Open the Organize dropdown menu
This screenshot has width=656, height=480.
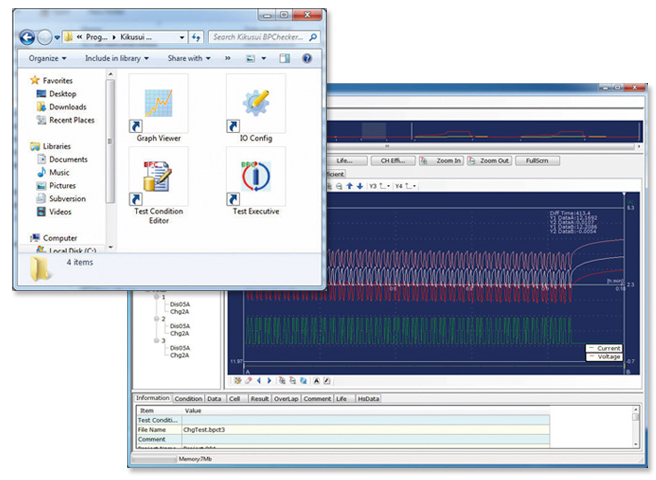pyautogui.click(x=46, y=59)
